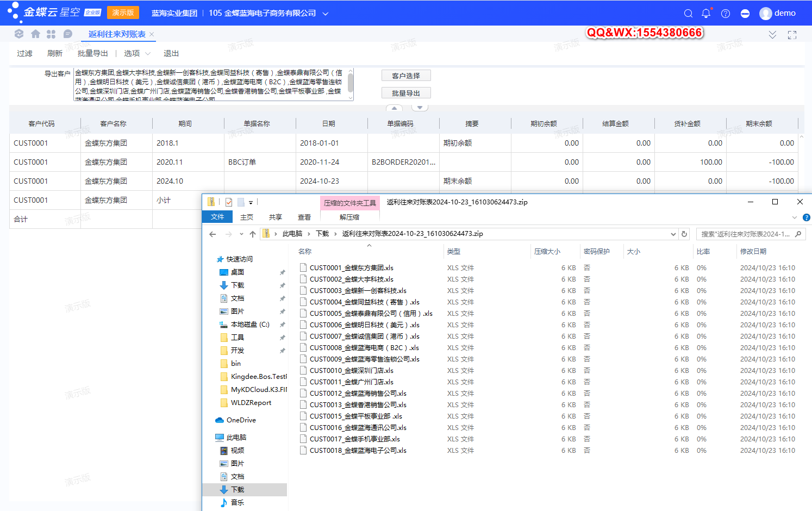The height and width of the screenshot is (511, 812).
Task: Click the message bubble icon beside demo
Action: point(745,14)
